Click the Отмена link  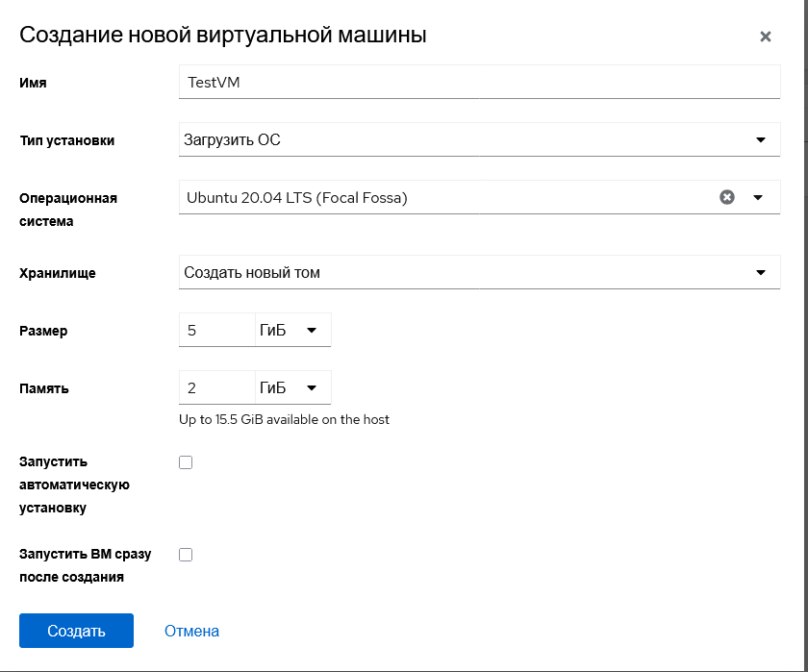(x=191, y=631)
